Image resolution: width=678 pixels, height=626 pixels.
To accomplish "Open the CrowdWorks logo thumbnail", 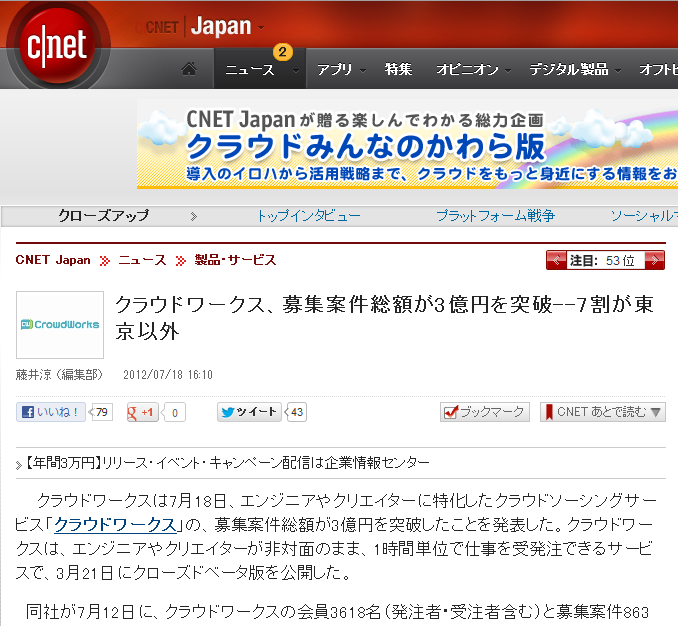I will [60, 325].
